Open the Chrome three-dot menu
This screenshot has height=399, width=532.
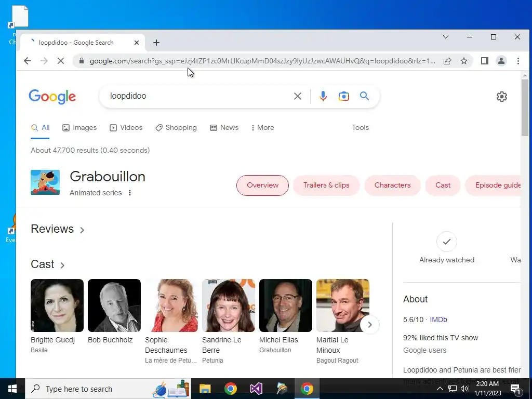point(518,61)
